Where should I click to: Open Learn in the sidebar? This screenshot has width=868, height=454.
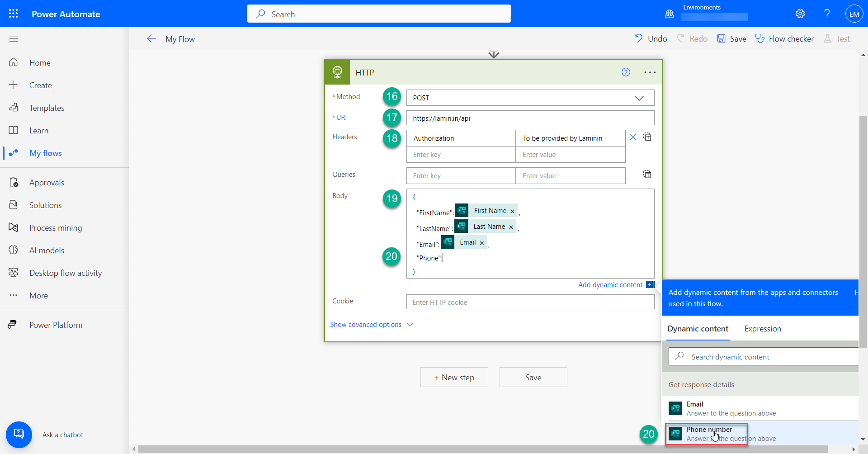pos(64,130)
